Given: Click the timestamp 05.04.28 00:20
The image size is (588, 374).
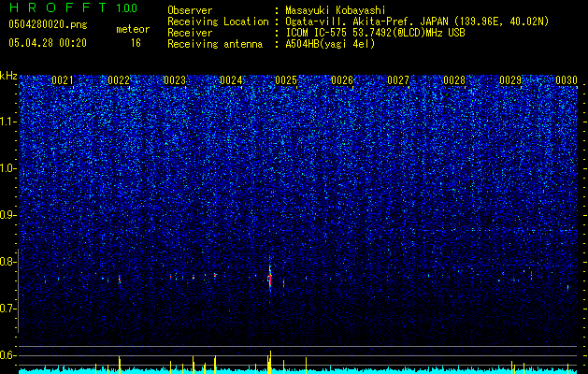Looking at the screenshot, I should (48, 43).
